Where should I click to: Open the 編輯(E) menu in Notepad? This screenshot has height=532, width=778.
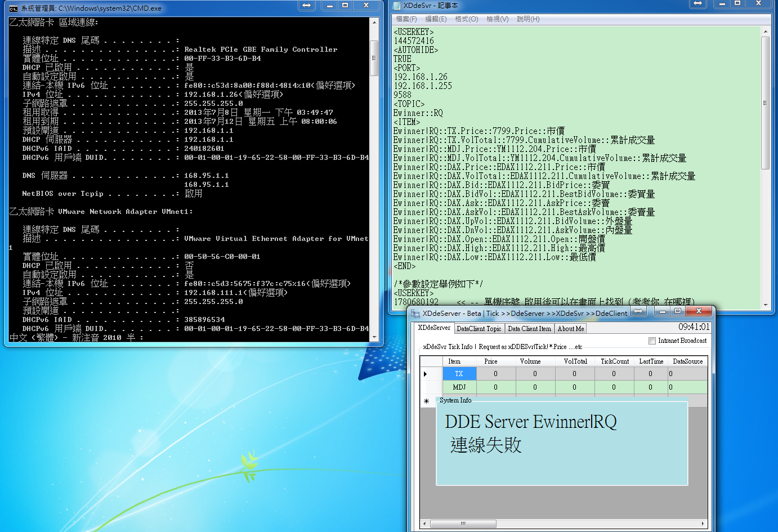(436, 19)
